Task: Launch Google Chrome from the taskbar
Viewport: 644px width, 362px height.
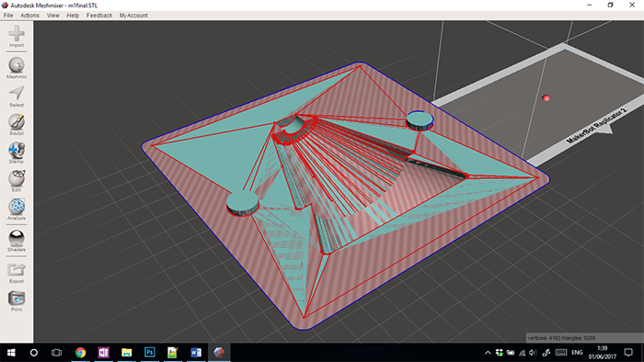Action: click(81, 353)
